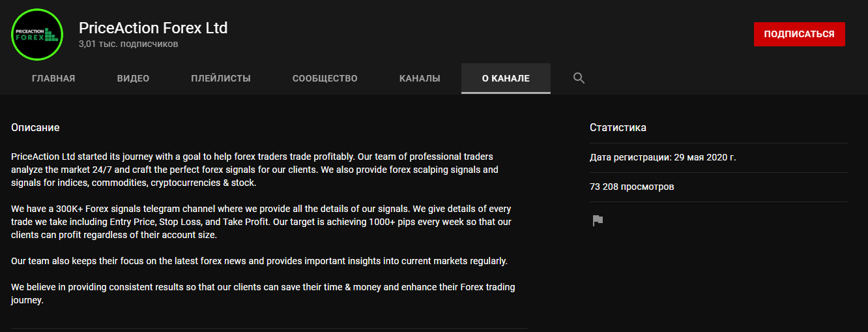Select the О КАНАЛЕ tab
Screen dimensions: 868x332
[x=506, y=78]
